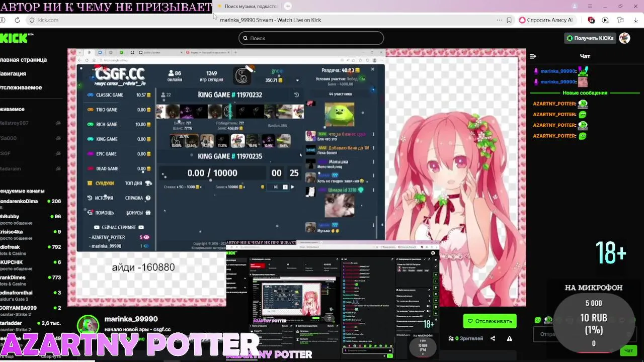Open a new browser tab
The width and height of the screenshot is (644, 362).
click(288, 6)
